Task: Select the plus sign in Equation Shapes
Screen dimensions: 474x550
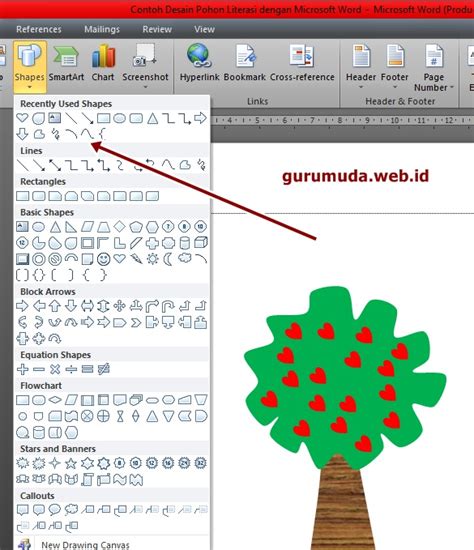Action: pos(22,369)
